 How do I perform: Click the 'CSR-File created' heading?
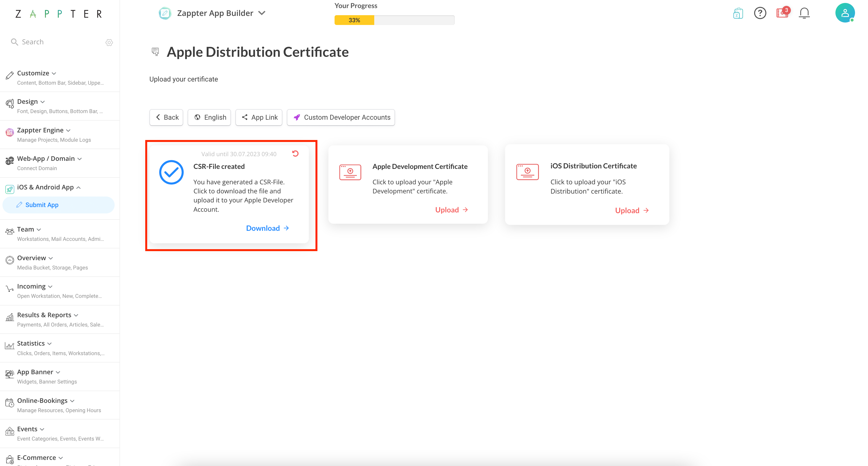(219, 166)
